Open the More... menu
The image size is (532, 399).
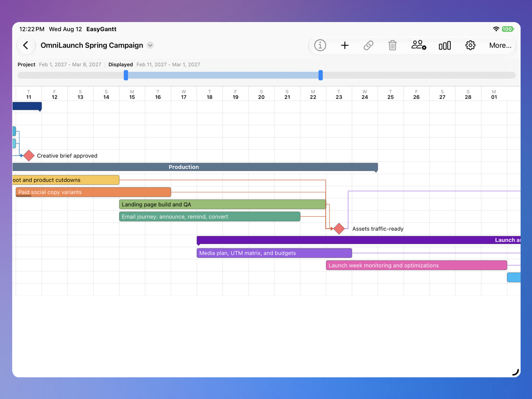tap(500, 45)
